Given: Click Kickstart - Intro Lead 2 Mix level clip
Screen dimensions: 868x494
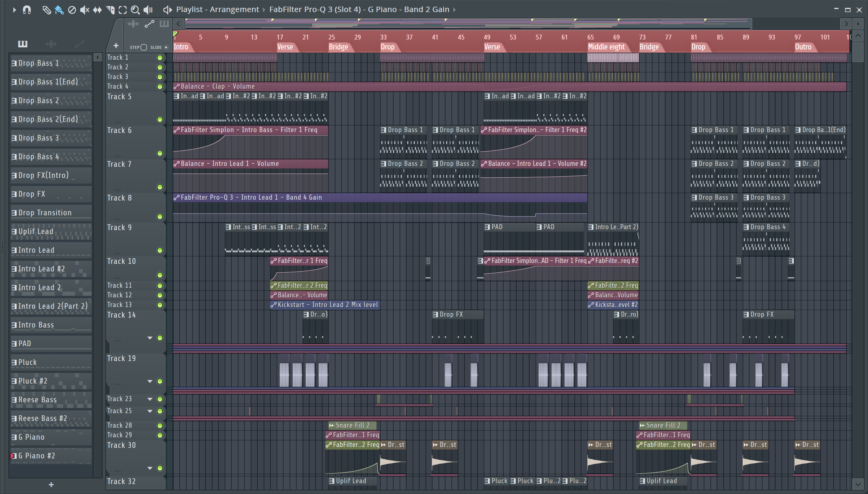Looking at the screenshot, I should [325, 305].
